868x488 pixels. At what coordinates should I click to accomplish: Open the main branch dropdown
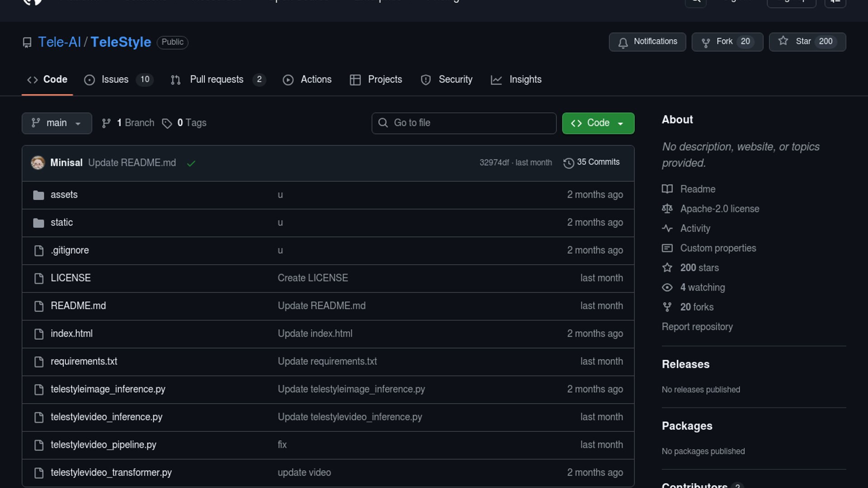tap(57, 123)
